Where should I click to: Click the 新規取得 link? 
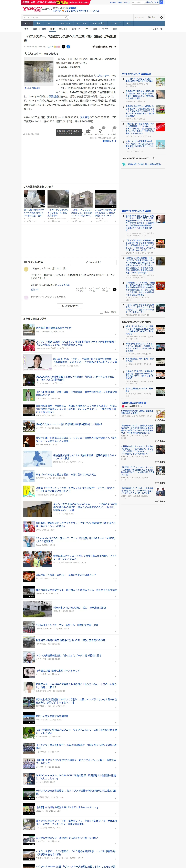pos(72,8)
